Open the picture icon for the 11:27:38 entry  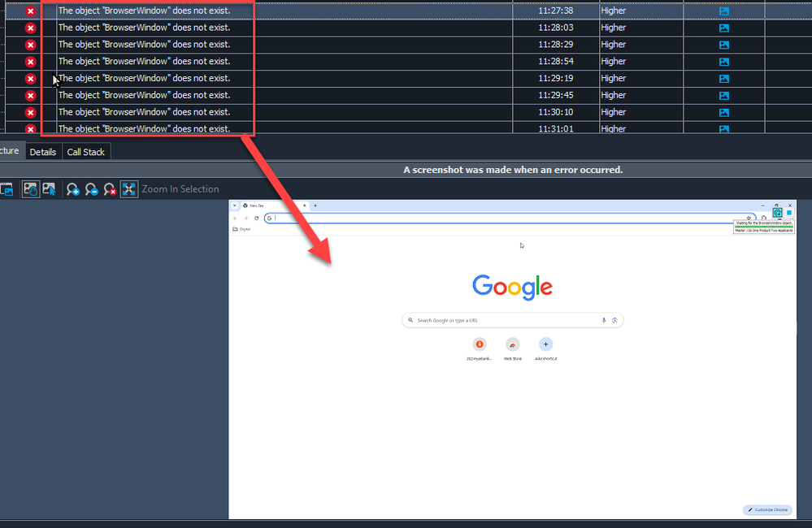click(x=724, y=11)
